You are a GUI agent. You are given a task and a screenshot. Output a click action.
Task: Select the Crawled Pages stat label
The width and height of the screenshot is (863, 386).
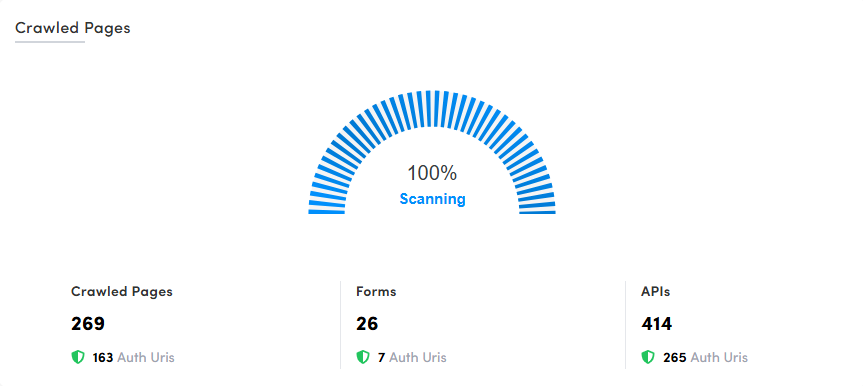122,291
